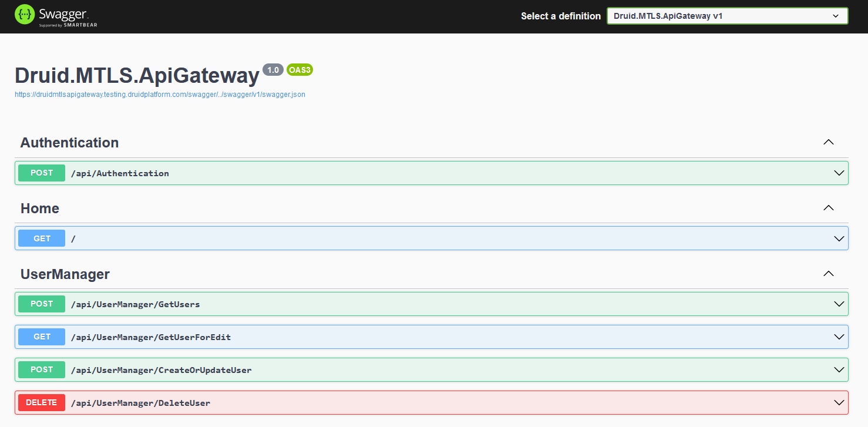Screen dimensions: 868x427
Task: Expand the POST CreateOrUpdateUser endpoint arrow
Action: [x=839, y=370]
